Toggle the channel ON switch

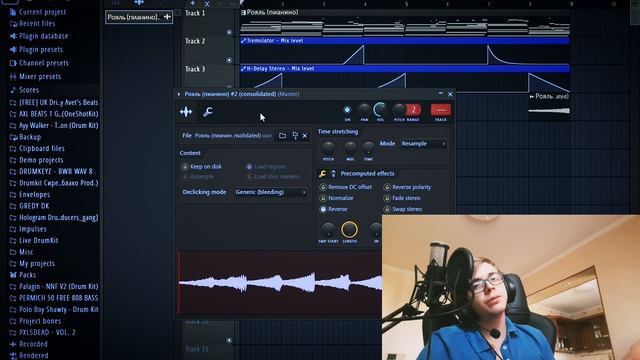click(347, 110)
